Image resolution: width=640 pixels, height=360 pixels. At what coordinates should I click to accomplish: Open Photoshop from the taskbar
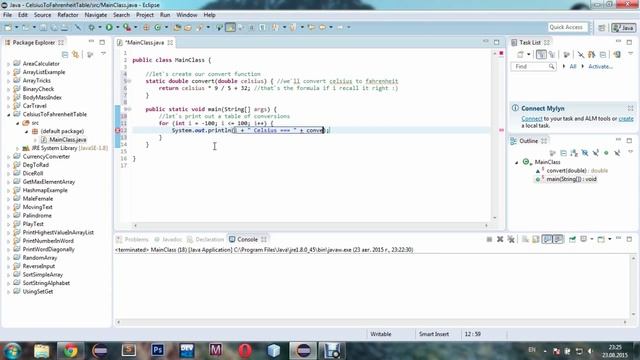158,350
